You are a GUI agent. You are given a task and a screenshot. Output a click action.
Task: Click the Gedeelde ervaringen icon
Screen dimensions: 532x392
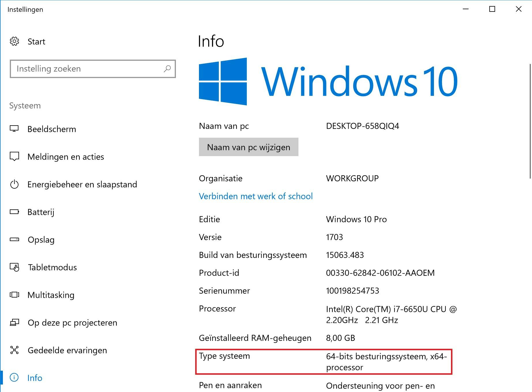click(x=15, y=350)
